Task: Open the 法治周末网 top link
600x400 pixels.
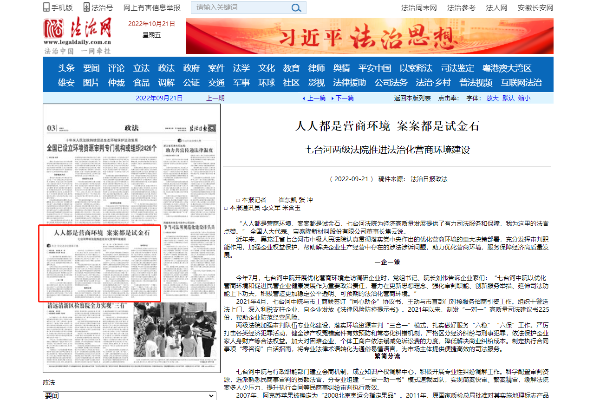Action: pyautogui.click(x=439, y=6)
